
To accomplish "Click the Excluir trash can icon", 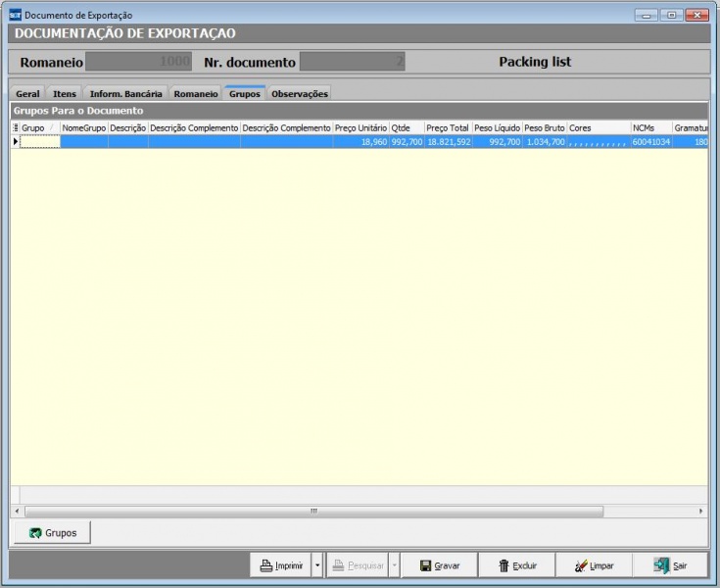I will click(x=504, y=565).
